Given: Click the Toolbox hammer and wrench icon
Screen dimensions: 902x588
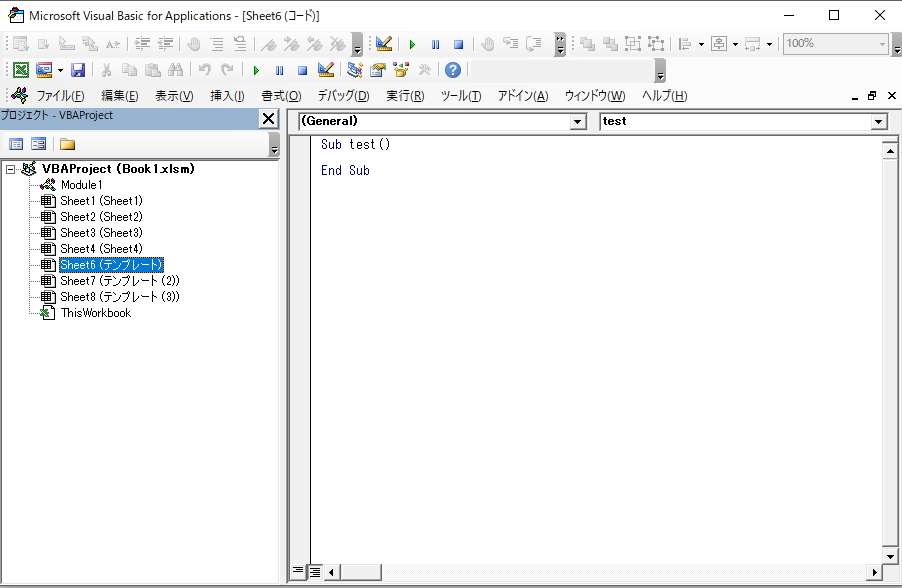Looking at the screenshot, I should coord(425,70).
